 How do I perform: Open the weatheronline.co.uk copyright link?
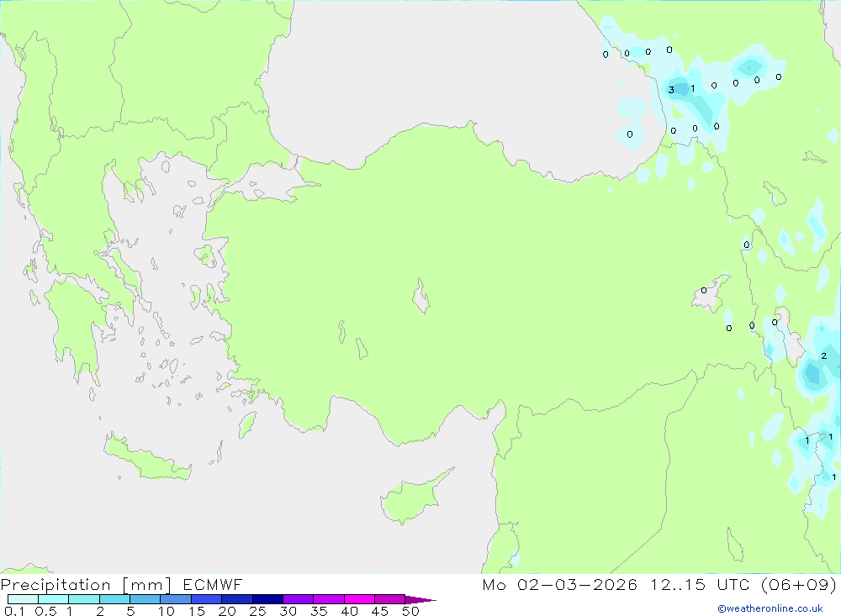[x=770, y=608]
